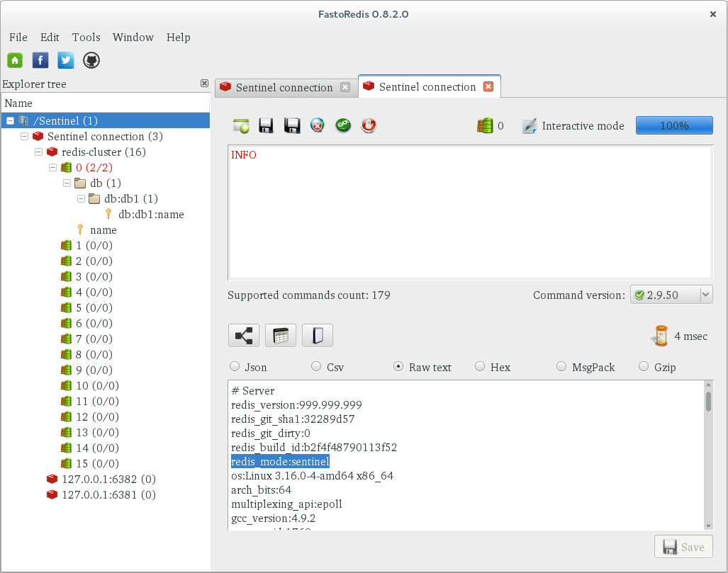The height and width of the screenshot is (573, 728).
Task: Open the Window menu
Action: [133, 37]
